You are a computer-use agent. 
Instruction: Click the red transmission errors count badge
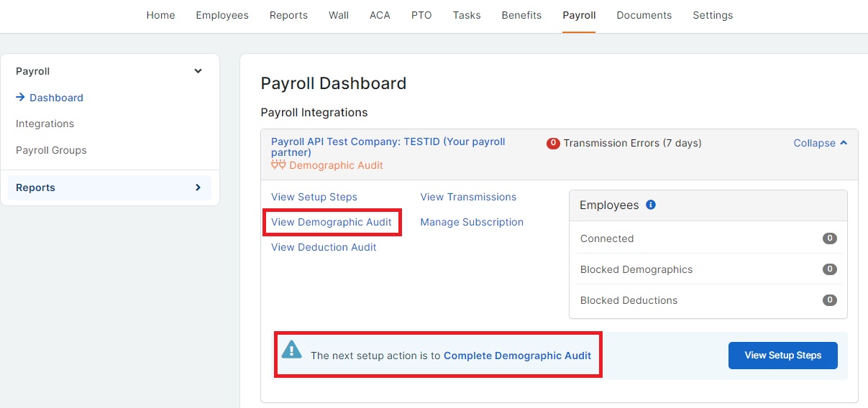(553, 143)
